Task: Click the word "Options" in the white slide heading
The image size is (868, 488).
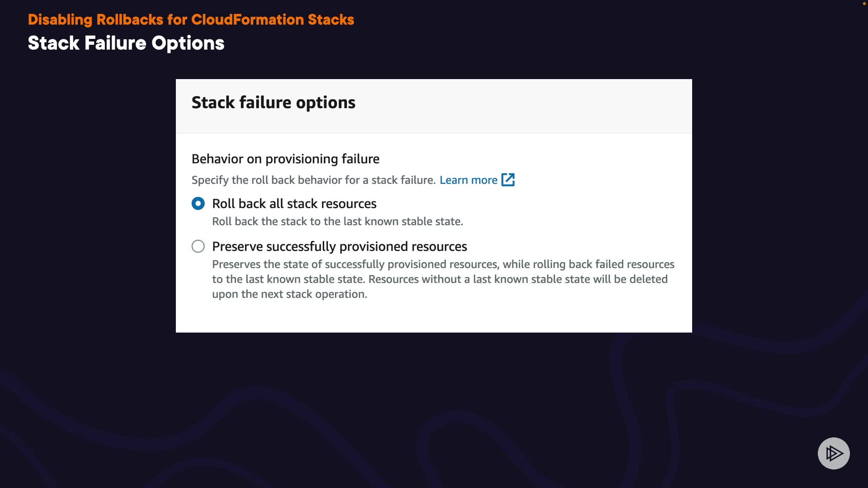Action: coord(188,43)
